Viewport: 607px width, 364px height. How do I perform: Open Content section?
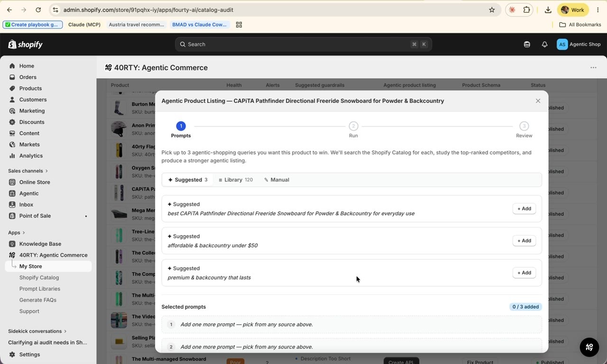(x=29, y=133)
